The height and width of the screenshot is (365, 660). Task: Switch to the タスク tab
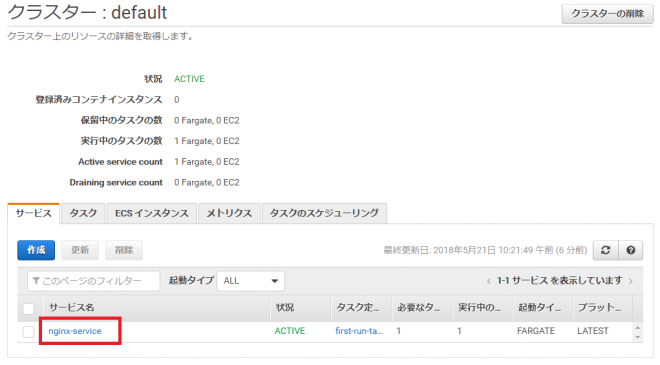[83, 213]
